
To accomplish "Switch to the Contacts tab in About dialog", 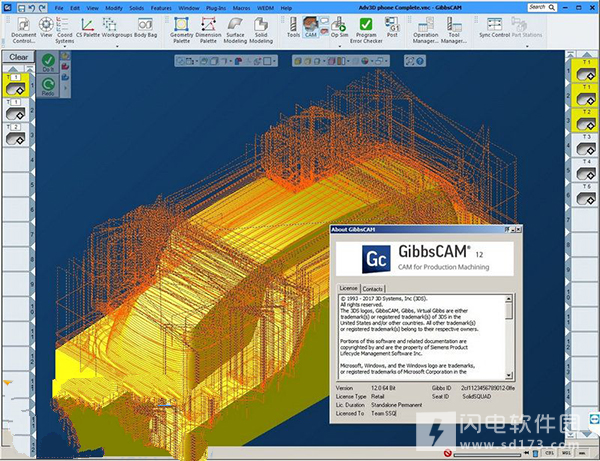I will pos(372,289).
